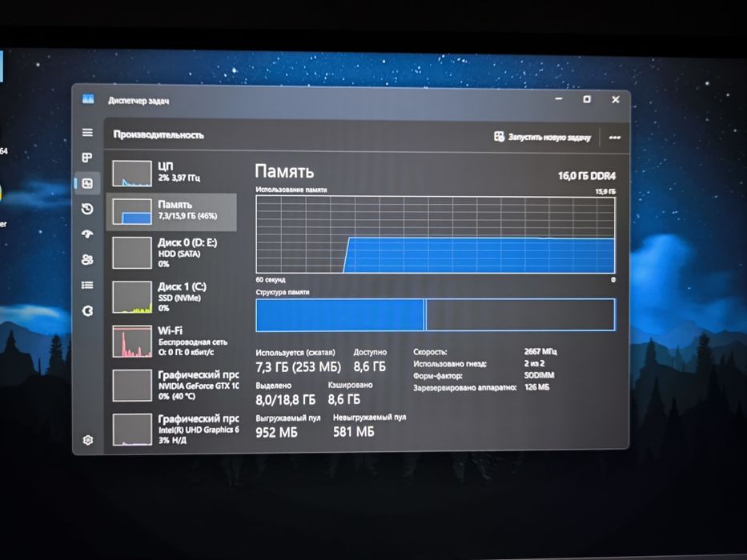Click the 'Доступно' label
The width and height of the screenshot is (747, 560).
click(x=370, y=352)
